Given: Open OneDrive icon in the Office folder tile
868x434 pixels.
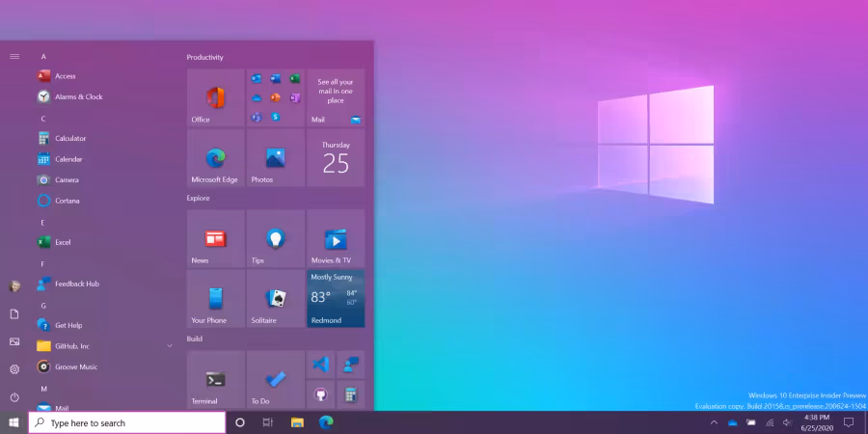Looking at the screenshot, I should 257,98.
